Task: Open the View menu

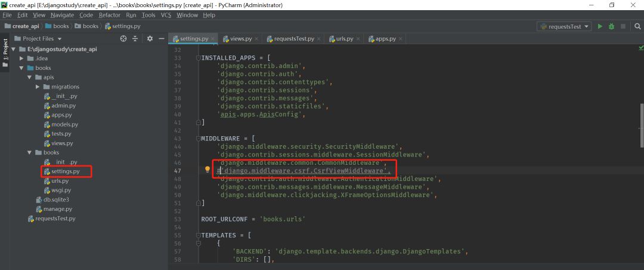Action: click(x=39, y=15)
